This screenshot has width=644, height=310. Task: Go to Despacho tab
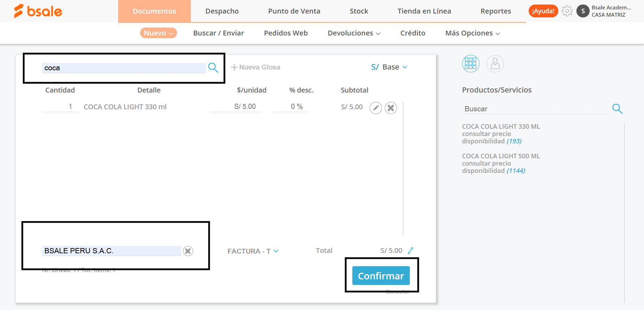pyautogui.click(x=222, y=11)
